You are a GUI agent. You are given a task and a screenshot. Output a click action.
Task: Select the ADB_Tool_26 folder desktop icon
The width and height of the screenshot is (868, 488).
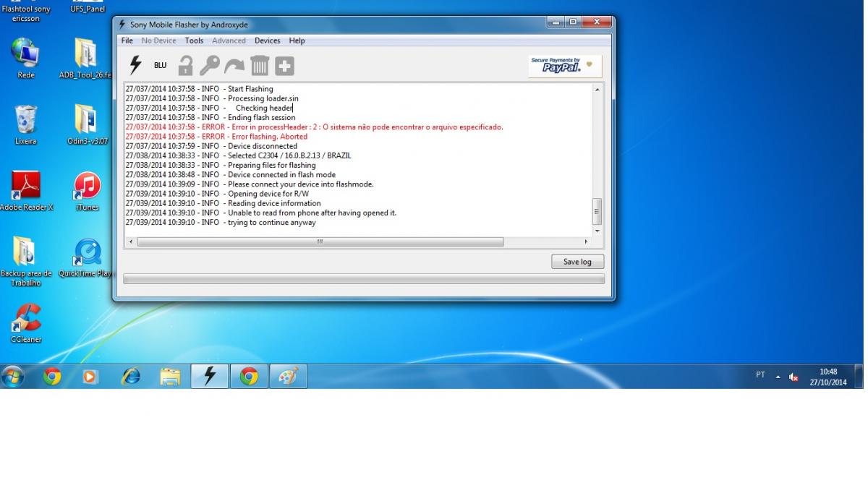point(86,58)
